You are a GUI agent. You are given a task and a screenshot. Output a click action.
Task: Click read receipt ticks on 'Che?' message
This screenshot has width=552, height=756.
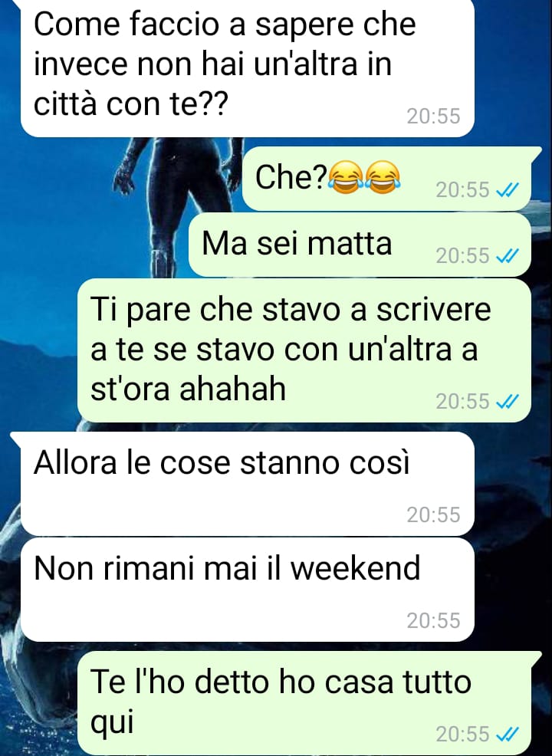(508, 190)
